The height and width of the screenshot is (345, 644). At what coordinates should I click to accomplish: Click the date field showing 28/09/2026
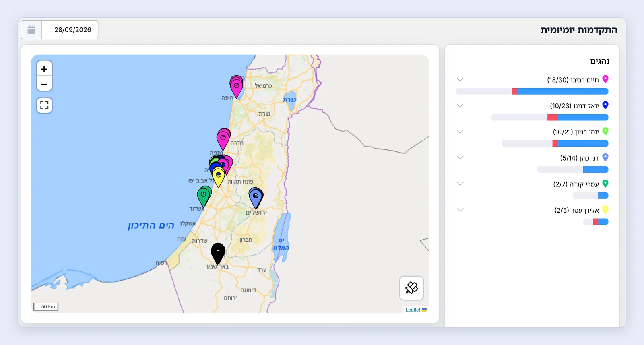pos(70,30)
